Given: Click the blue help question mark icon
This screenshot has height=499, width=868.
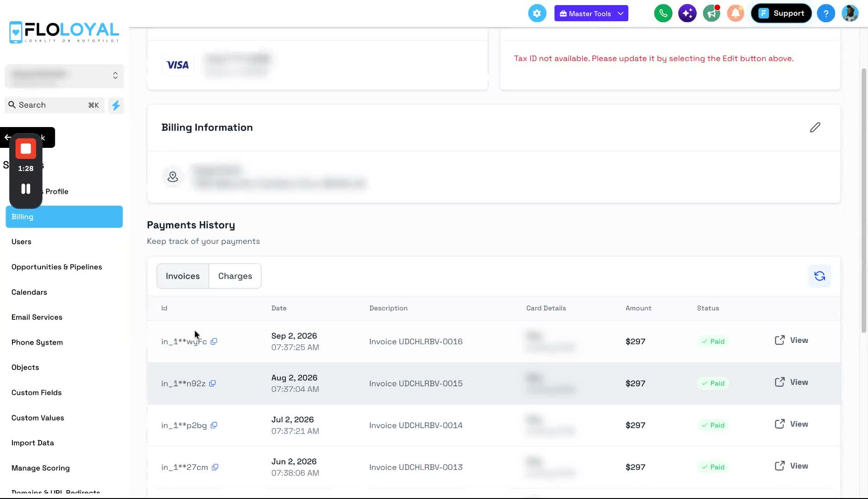Looking at the screenshot, I should coord(826,13).
